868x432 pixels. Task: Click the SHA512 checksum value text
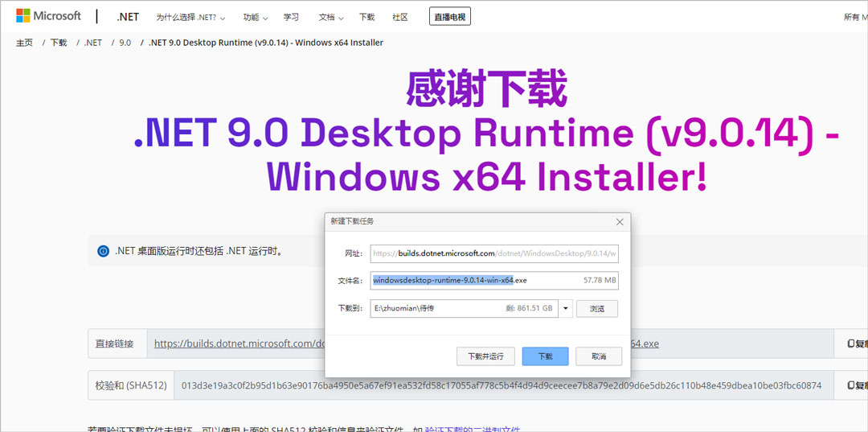click(502, 385)
